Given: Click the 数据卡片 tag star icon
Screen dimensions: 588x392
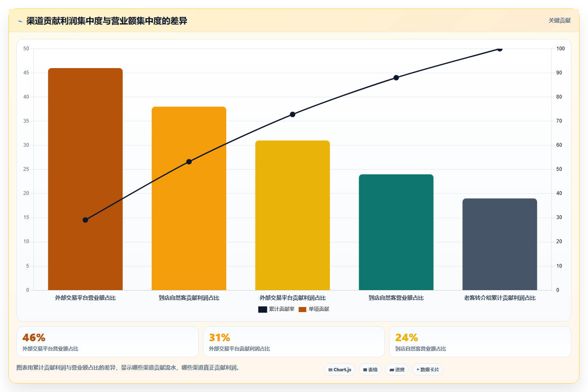Looking at the screenshot, I should (x=418, y=370).
